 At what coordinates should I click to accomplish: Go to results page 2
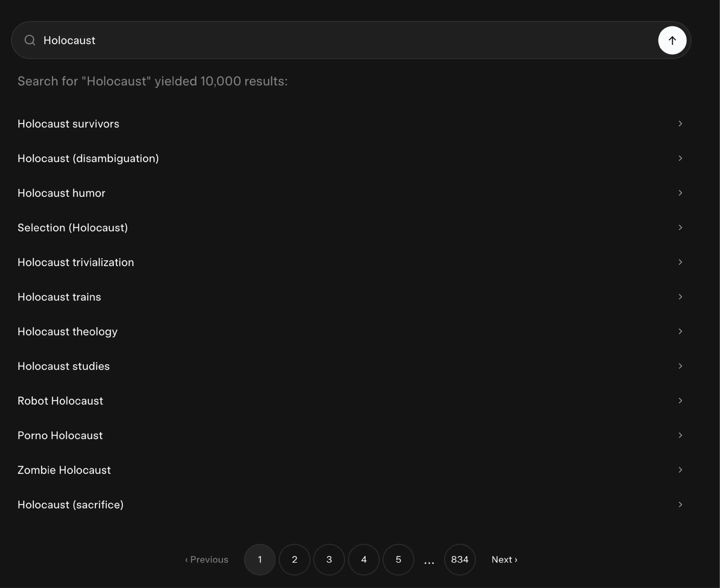(x=294, y=560)
